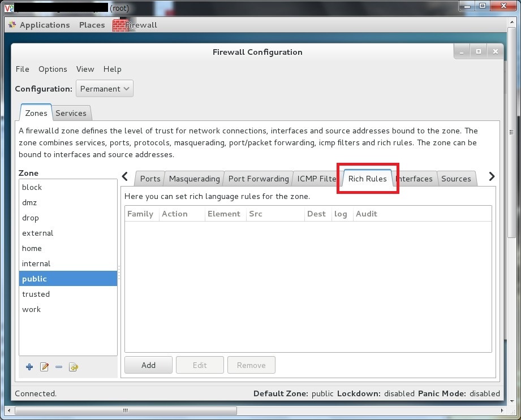This screenshot has width=521, height=420.
Task: Open the File menu
Action: [x=22, y=69]
